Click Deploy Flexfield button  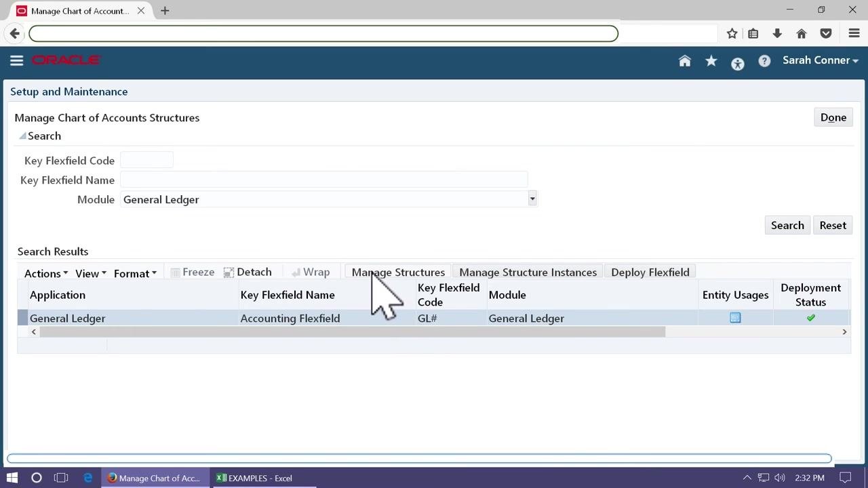click(x=650, y=272)
